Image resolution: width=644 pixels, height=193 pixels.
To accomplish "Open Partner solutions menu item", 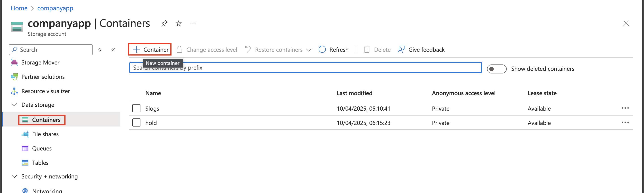I will [43, 77].
